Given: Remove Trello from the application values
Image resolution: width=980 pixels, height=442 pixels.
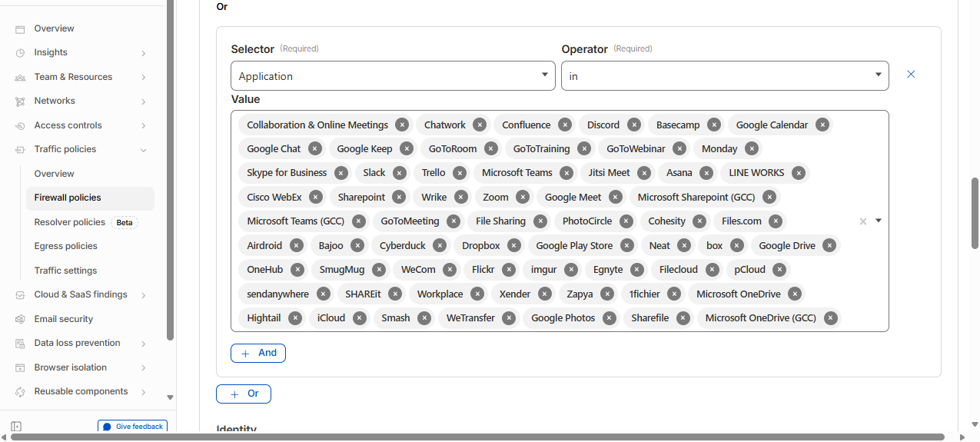Looking at the screenshot, I should (460, 173).
